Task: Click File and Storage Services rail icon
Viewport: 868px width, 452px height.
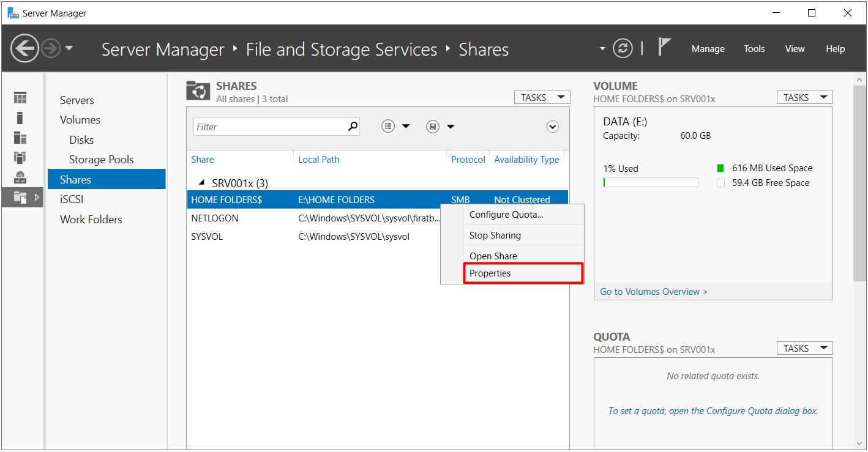Action: click(20, 198)
